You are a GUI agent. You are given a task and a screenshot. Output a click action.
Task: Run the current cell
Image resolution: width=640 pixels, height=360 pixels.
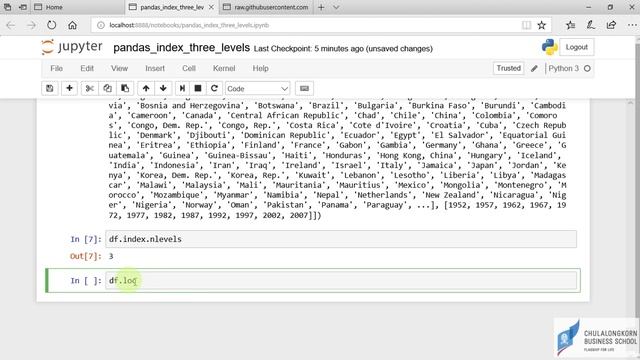tap(182, 89)
